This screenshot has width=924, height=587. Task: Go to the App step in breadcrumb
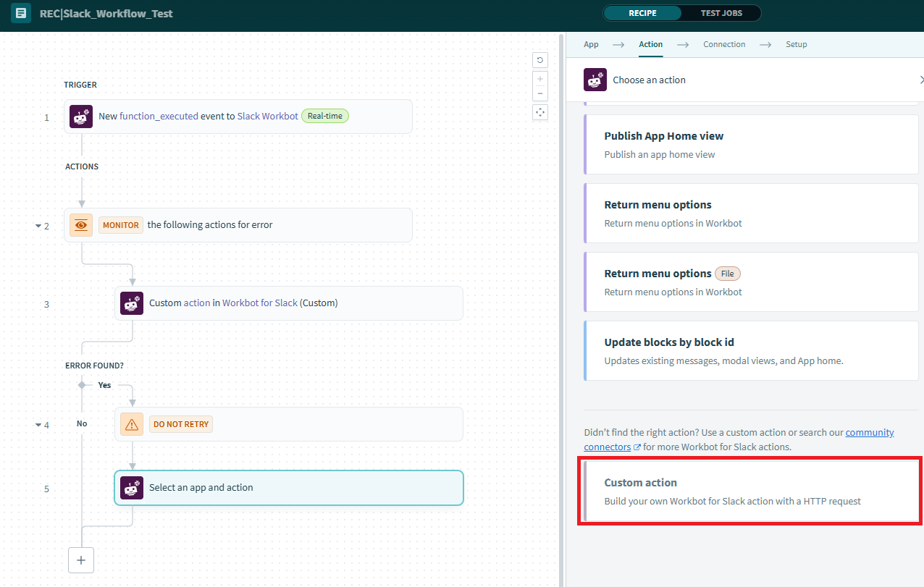pyautogui.click(x=591, y=44)
